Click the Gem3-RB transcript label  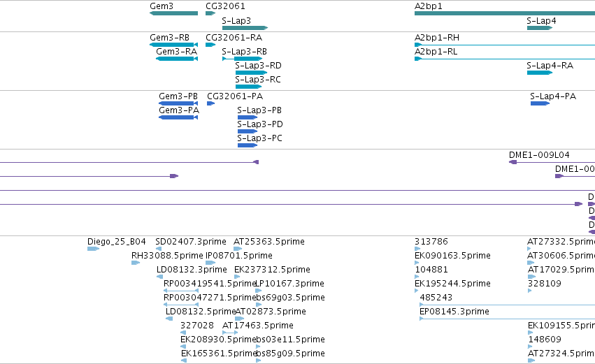(169, 38)
